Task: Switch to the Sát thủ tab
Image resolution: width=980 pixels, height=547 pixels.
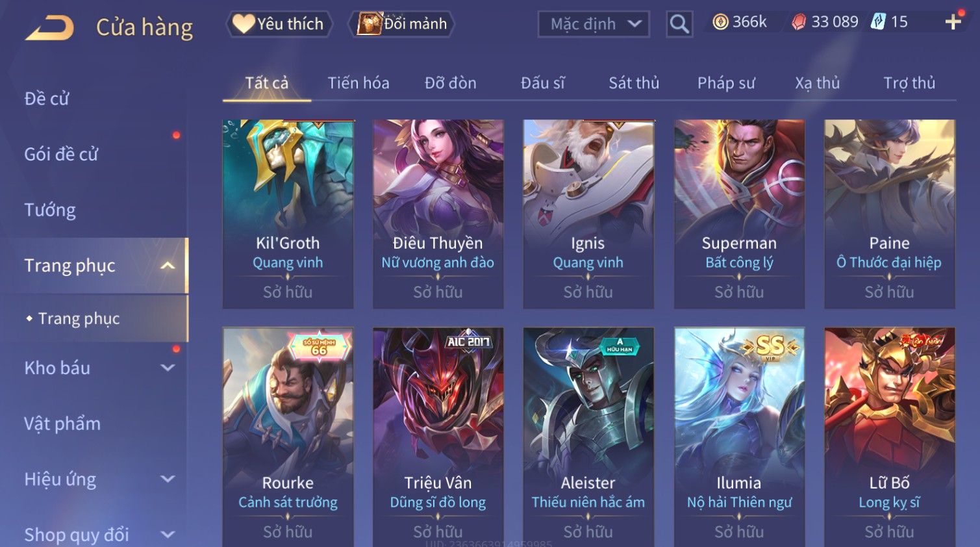Action: coord(634,83)
